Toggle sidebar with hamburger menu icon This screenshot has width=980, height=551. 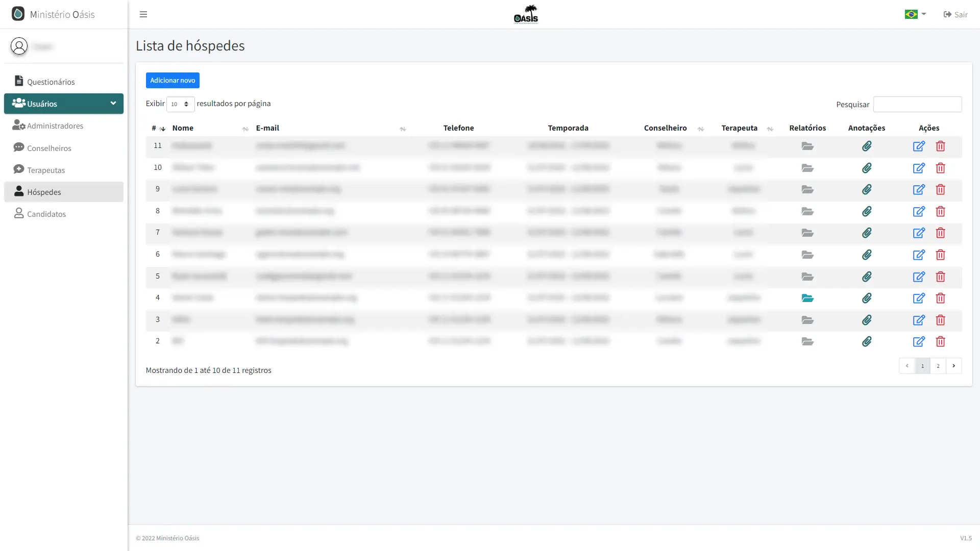coord(143,14)
